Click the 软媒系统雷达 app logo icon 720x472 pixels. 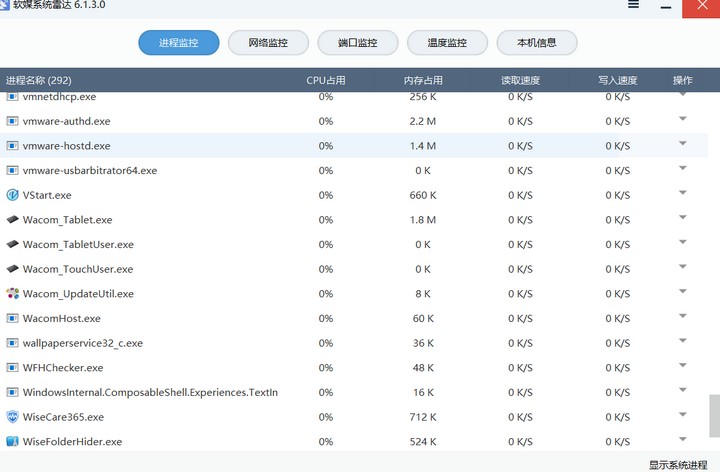(6, 5)
